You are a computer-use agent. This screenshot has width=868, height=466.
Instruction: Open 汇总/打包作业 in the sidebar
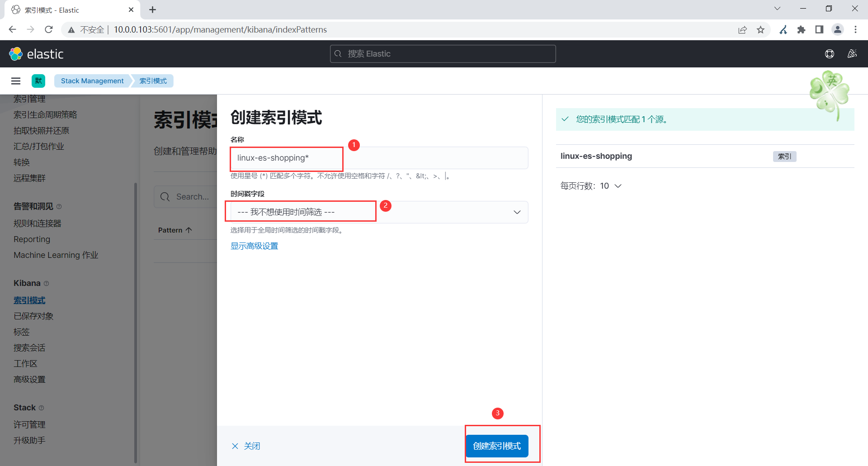[39, 147]
